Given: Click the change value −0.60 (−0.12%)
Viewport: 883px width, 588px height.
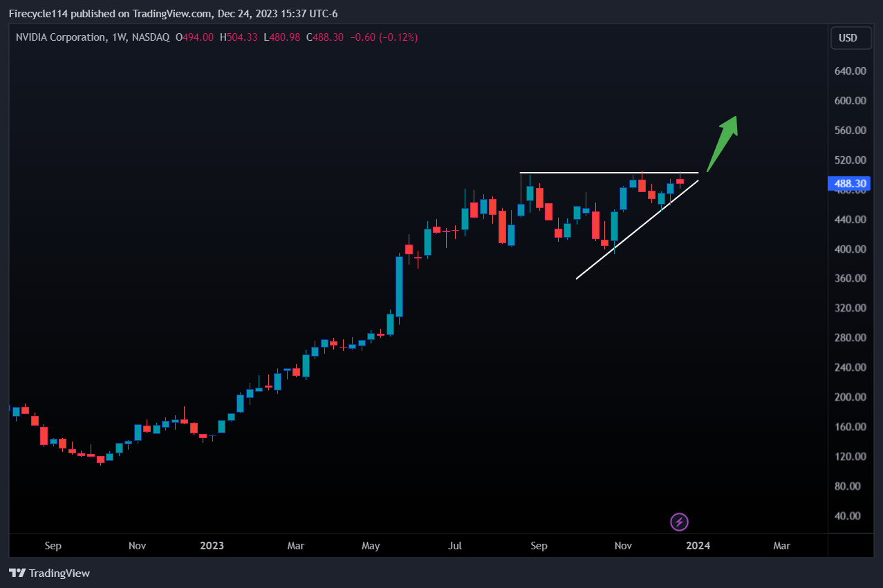Looking at the screenshot, I should tap(384, 37).
